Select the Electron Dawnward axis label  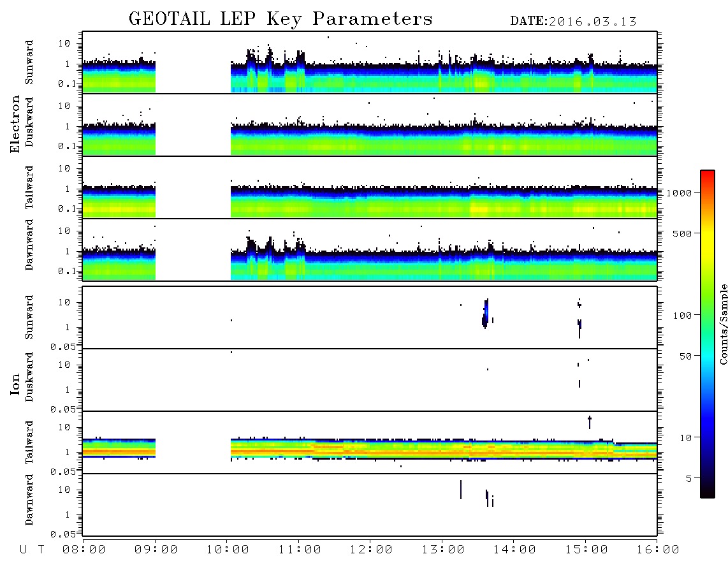(x=29, y=245)
